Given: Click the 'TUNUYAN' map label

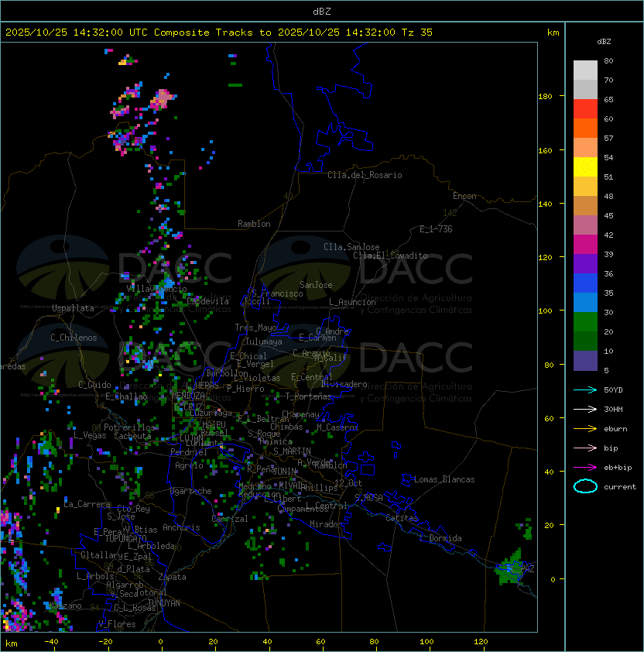Looking at the screenshot, I should pos(164,603).
